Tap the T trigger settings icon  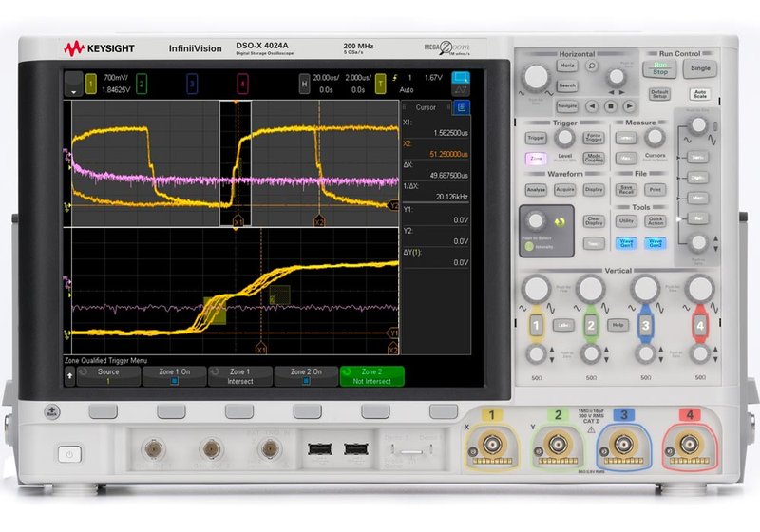coord(381,84)
